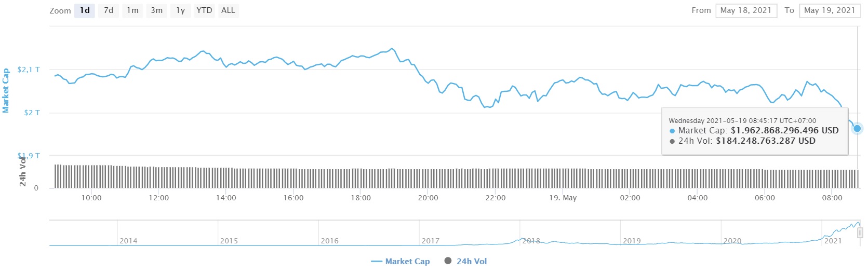Show ALL time range
Image resolution: width=868 pixels, height=274 pixels.
(x=228, y=10)
